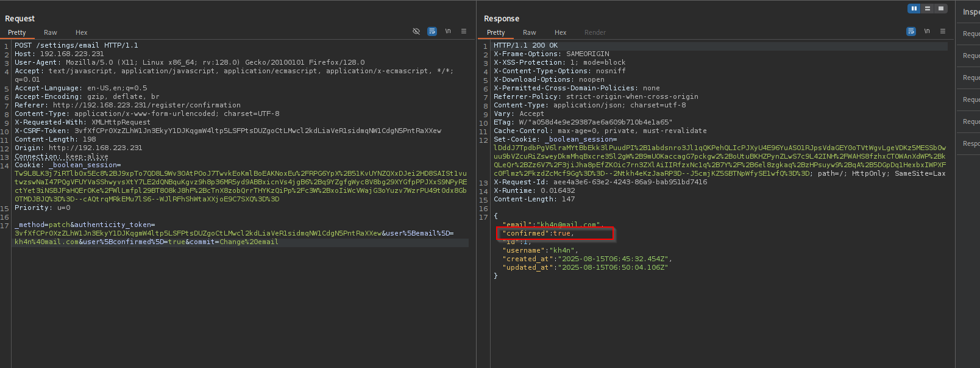
Task: Click the response Content-Type application/json line
Action: point(590,105)
